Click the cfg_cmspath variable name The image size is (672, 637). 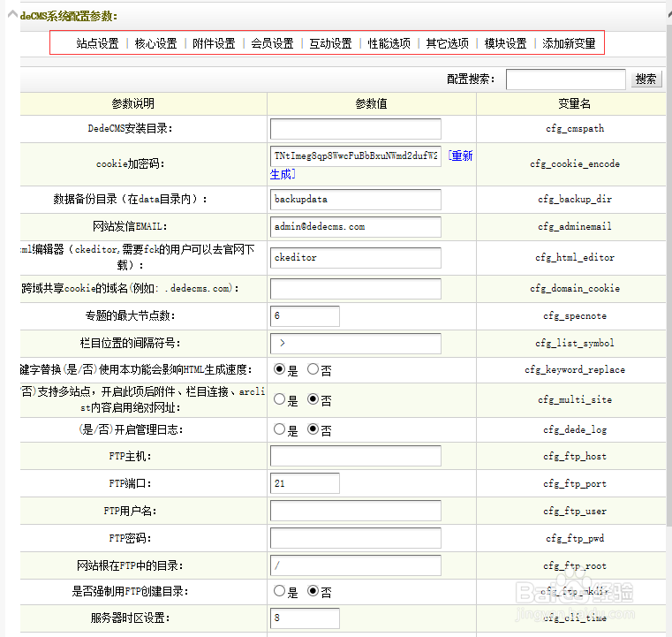coord(575,129)
